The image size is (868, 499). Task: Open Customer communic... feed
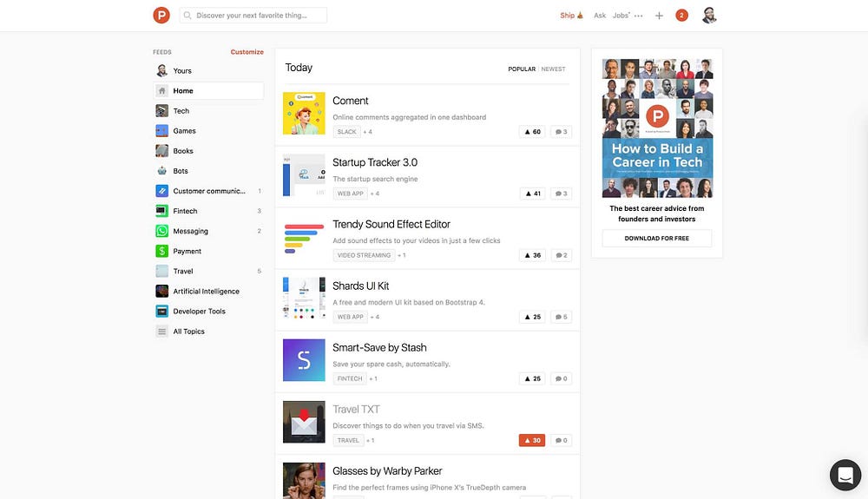(x=208, y=191)
